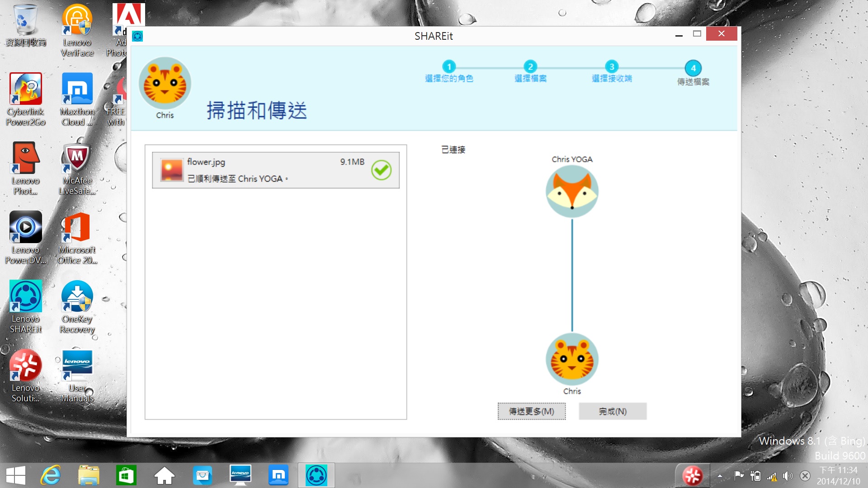Click the 9.1MB file size text

coord(352,162)
